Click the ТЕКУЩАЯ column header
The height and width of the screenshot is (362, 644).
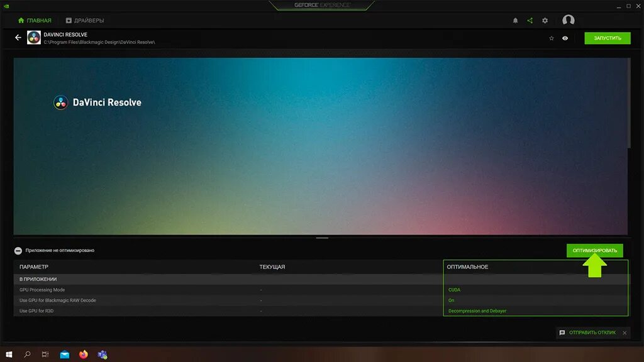(x=272, y=266)
